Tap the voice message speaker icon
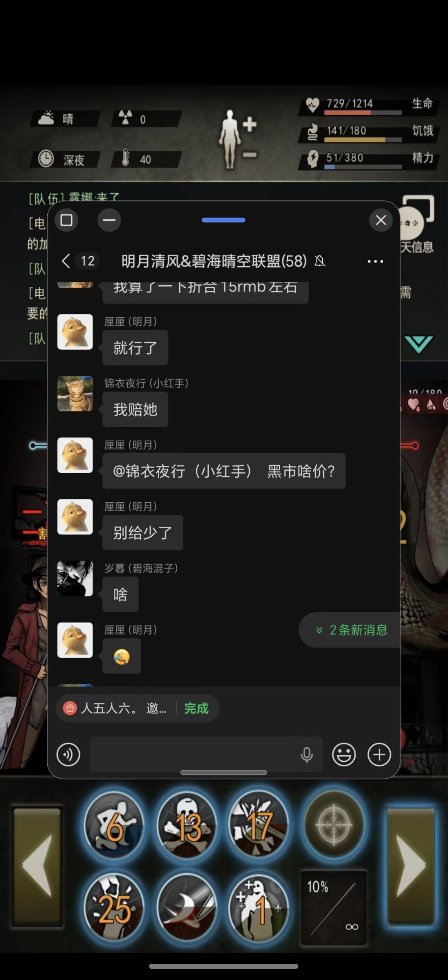The height and width of the screenshot is (980, 448). 68,754
